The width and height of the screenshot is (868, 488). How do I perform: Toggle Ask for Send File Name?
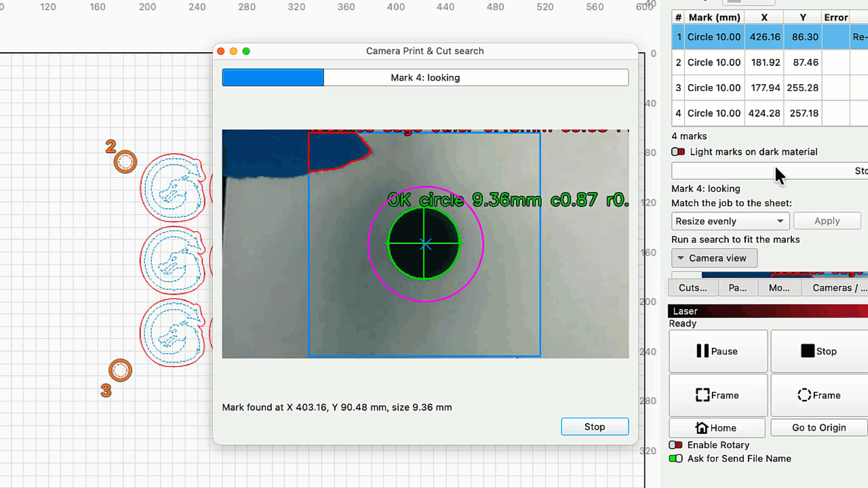tap(675, 459)
